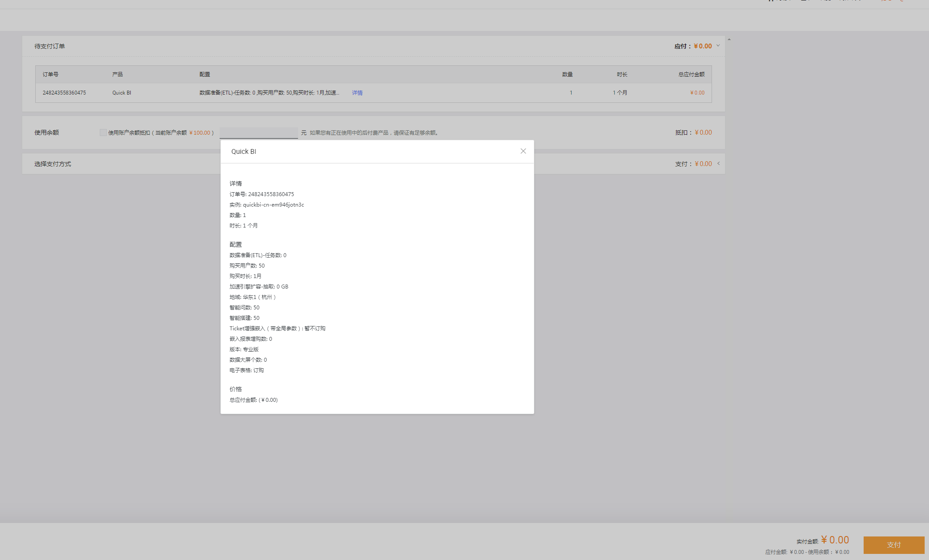Click 待支付订单 section heading

[x=50, y=46]
